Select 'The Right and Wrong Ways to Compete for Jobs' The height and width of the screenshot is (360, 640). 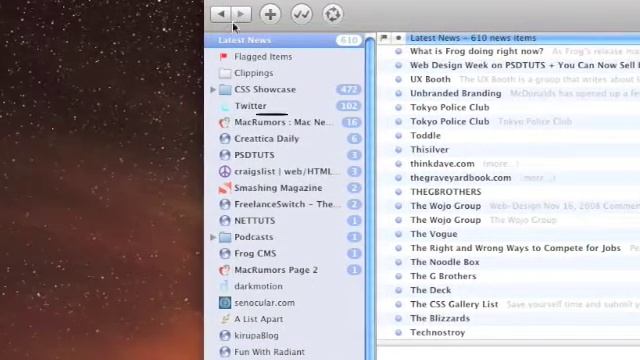tap(516, 248)
